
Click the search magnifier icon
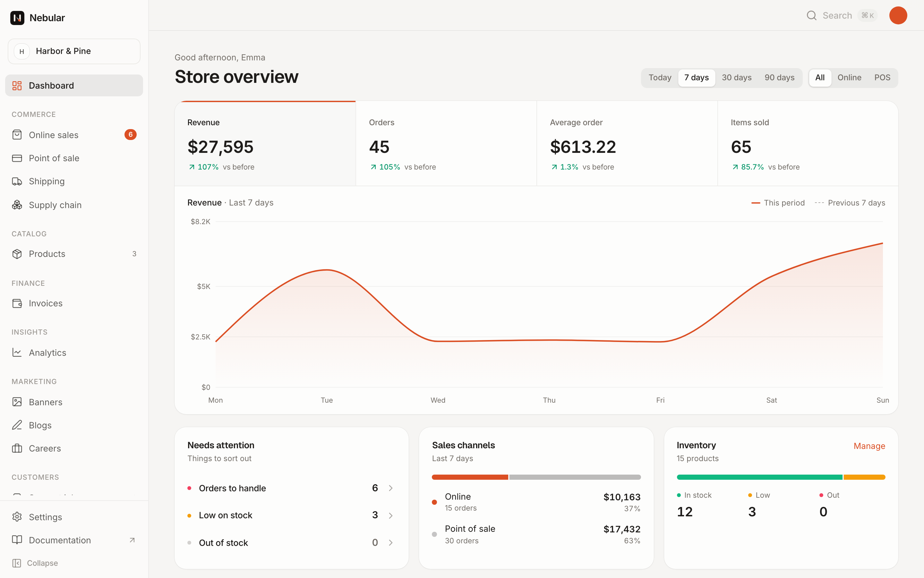point(811,15)
